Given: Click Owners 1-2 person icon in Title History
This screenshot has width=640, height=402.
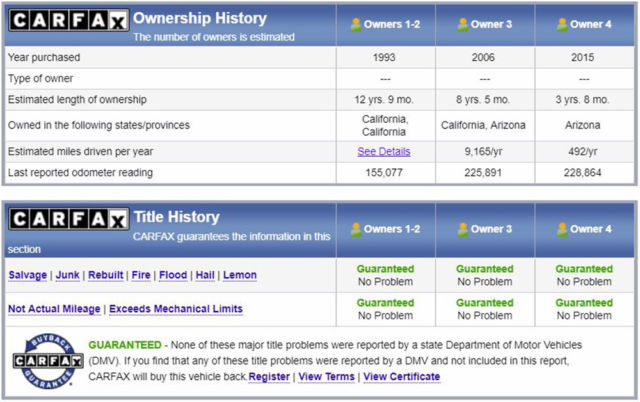Looking at the screenshot, I should click(356, 229).
